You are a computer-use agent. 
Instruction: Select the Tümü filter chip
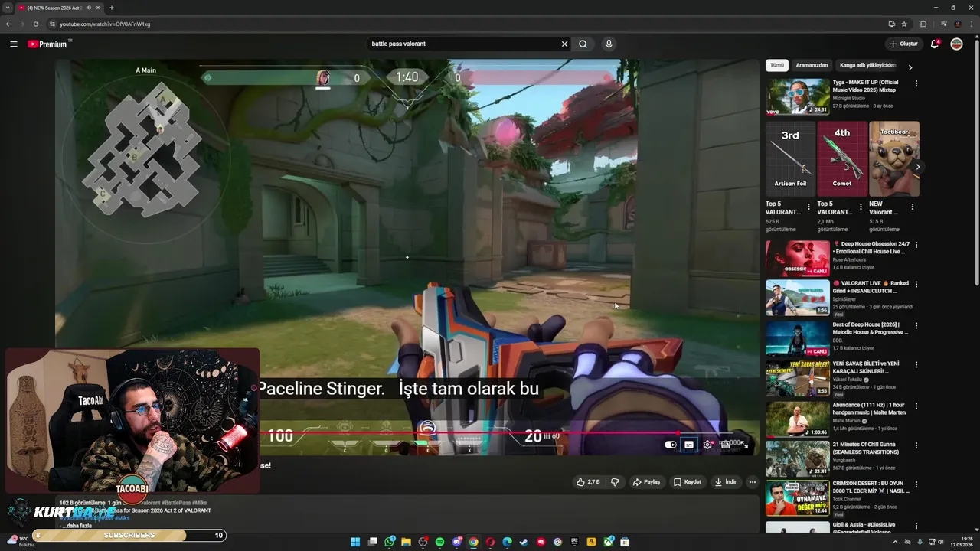(777, 65)
